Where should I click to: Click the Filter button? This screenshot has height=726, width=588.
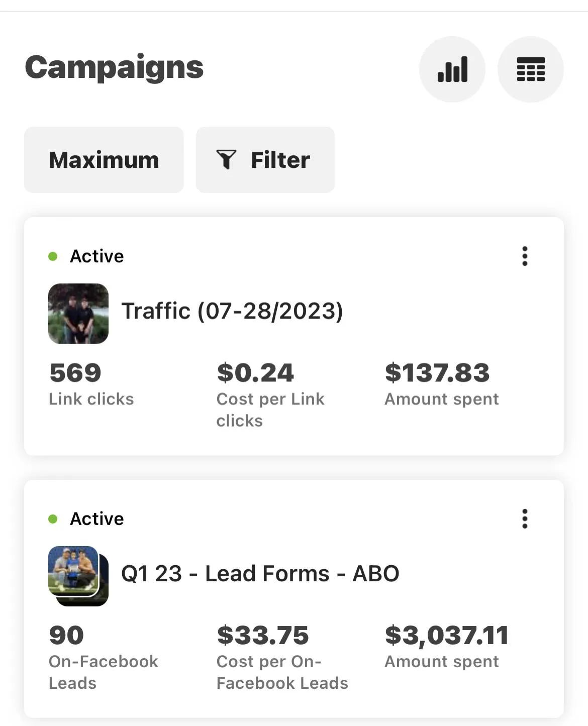pyautogui.click(x=265, y=160)
